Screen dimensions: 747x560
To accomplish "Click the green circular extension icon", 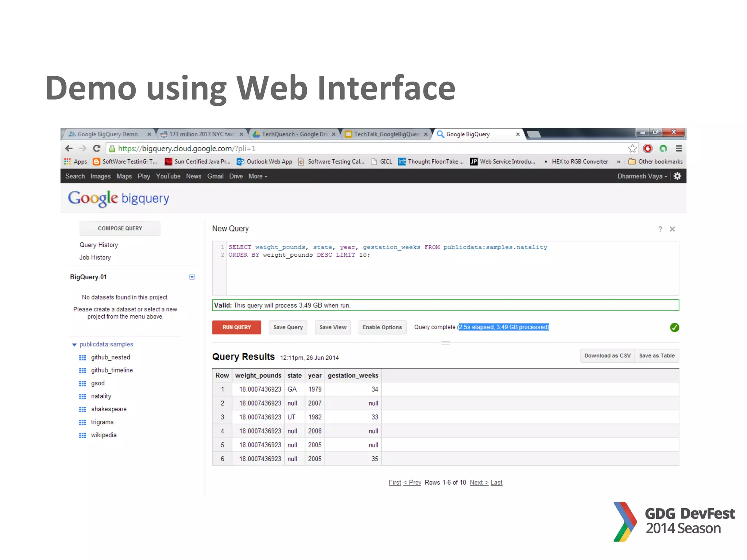I will [x=663, y=148].
